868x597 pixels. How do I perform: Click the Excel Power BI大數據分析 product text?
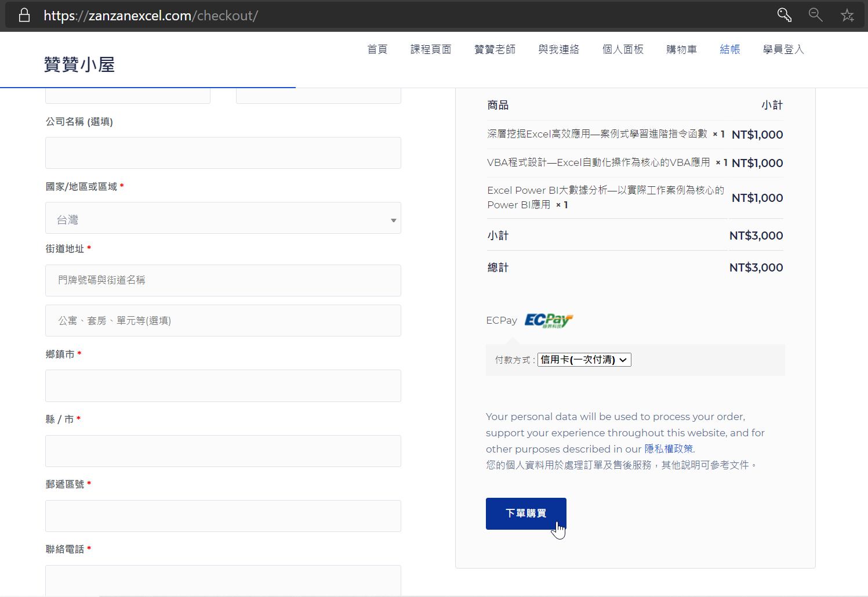605,197
